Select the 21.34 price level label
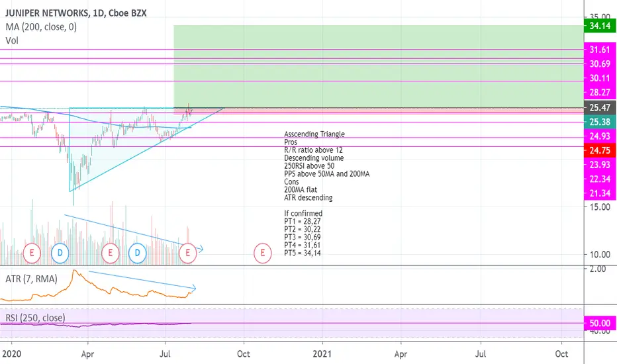 [600, 193]
